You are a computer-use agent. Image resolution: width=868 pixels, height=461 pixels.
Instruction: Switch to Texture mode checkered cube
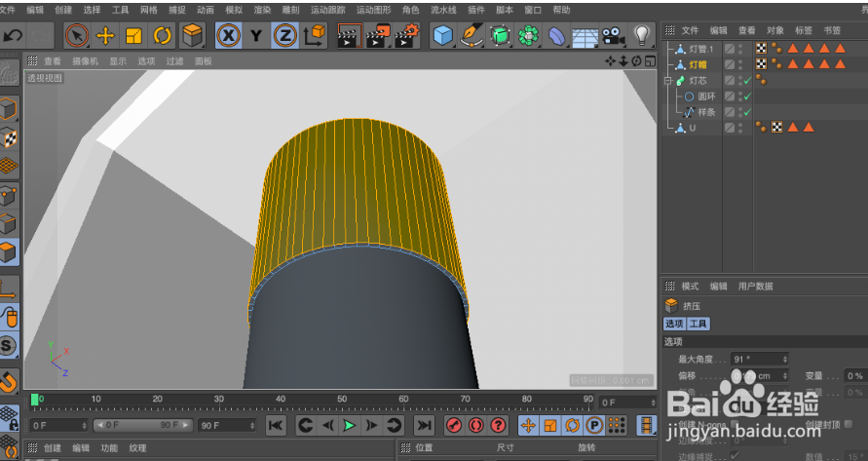click(x=9, y=137)
